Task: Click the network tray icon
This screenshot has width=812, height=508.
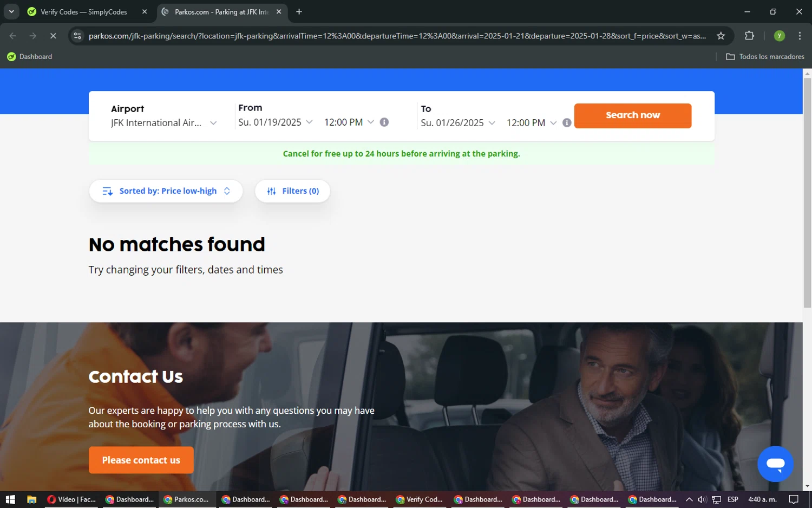Action: click(x=716, y=499)
